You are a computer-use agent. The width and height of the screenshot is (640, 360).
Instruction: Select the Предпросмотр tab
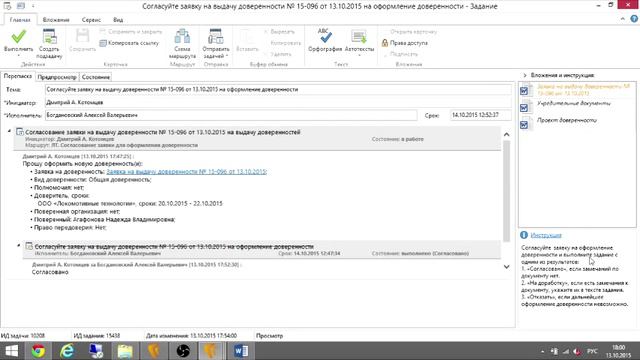(57, 77)
